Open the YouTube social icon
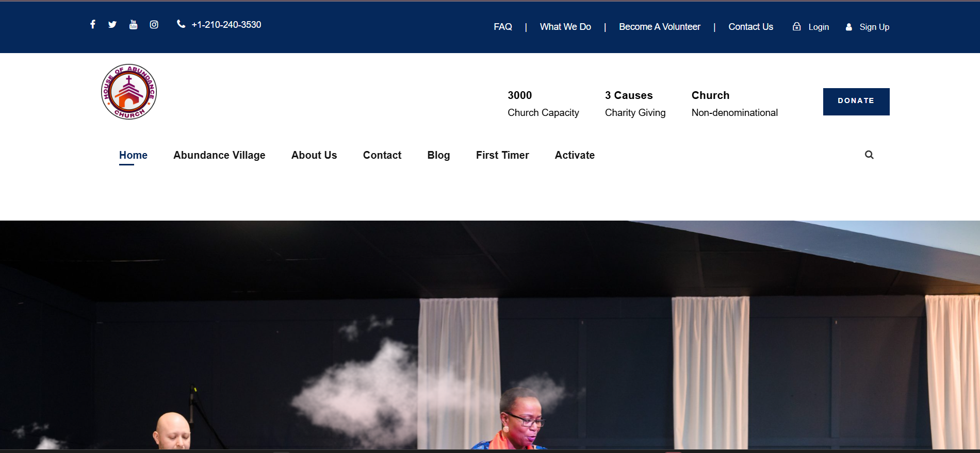Viewport: 980px width, 453px height. [133, 24]
